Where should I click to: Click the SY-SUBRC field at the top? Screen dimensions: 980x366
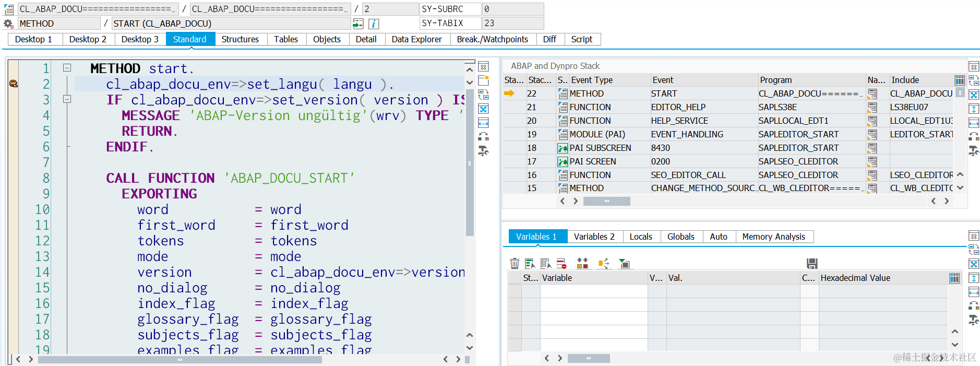[x=450, y=9]
